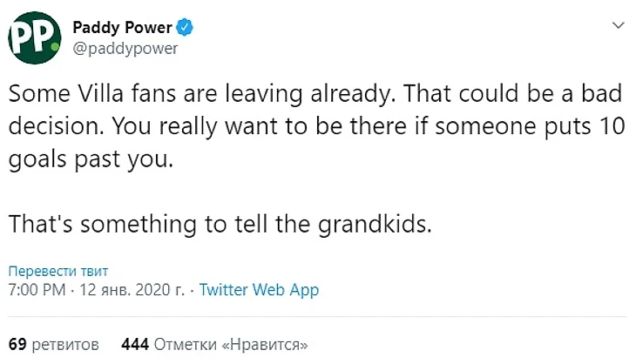This screenshot has height=364, width=636.
Task: Open the Twitter Web App source link
Action: click(259, 290)
